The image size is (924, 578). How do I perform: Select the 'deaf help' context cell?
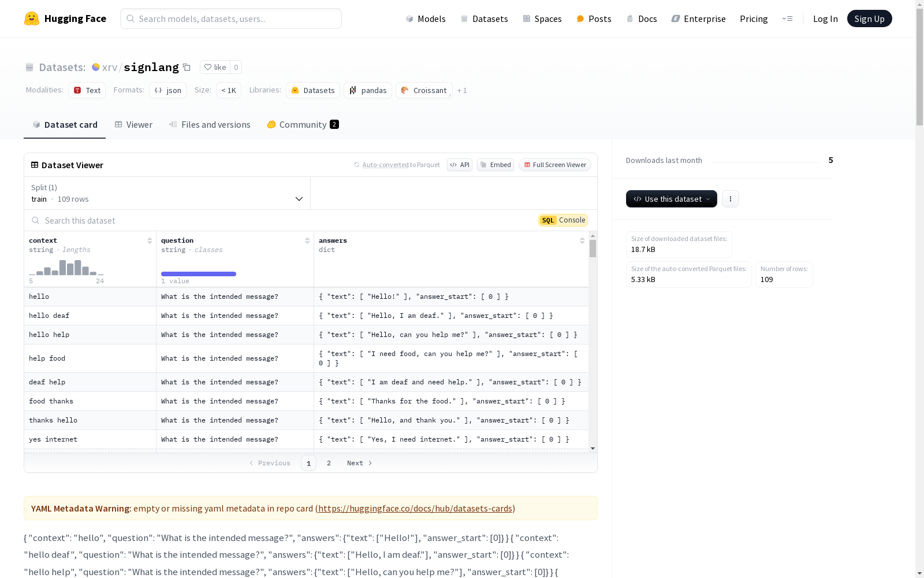pos(90,382)
